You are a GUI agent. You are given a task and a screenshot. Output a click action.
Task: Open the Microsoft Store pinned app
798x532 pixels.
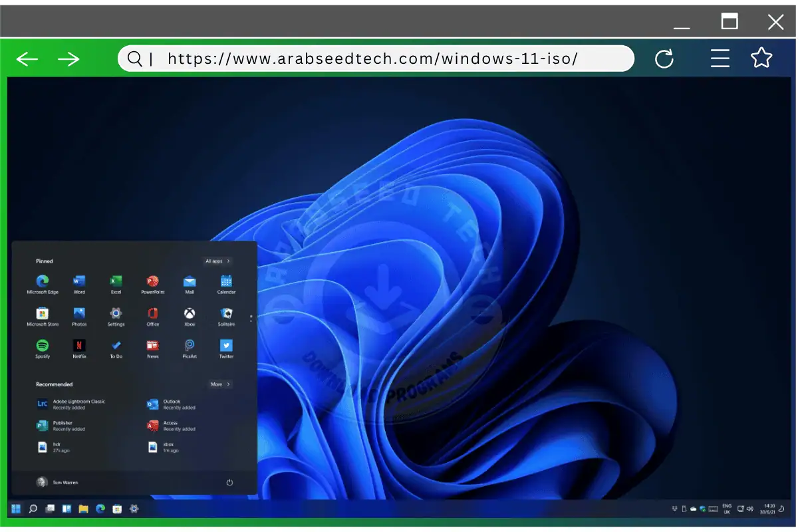tap(43, 313)
